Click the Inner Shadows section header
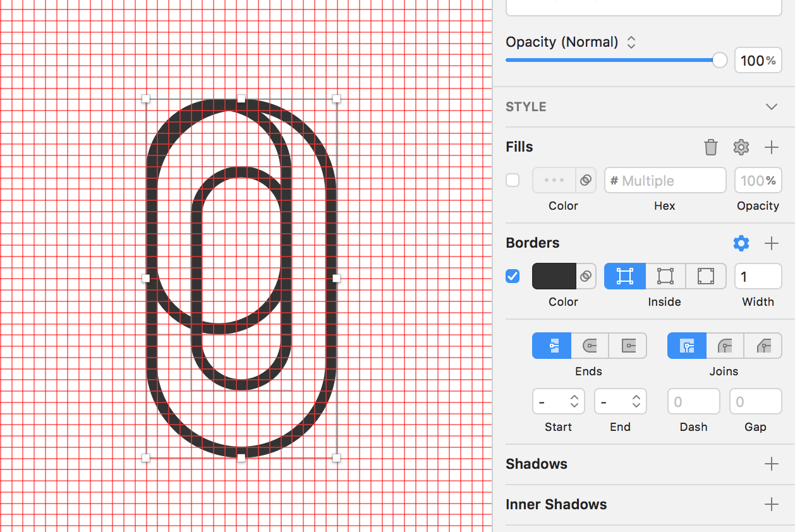 pyautogui.click(x=556, y=504)
